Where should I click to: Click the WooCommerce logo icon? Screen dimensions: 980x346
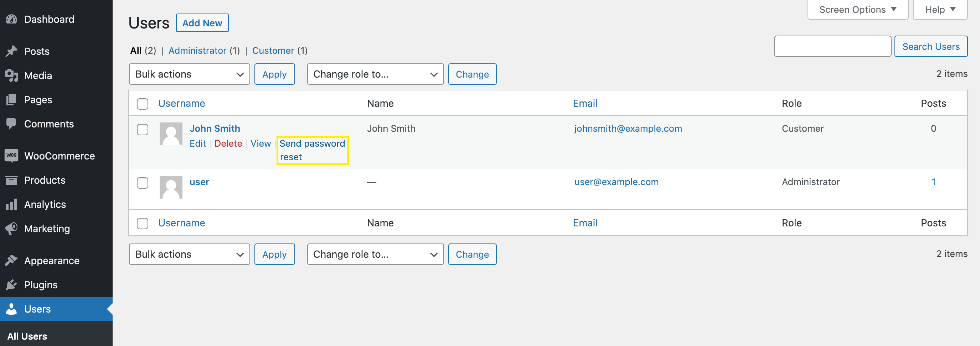pos(11,156)
